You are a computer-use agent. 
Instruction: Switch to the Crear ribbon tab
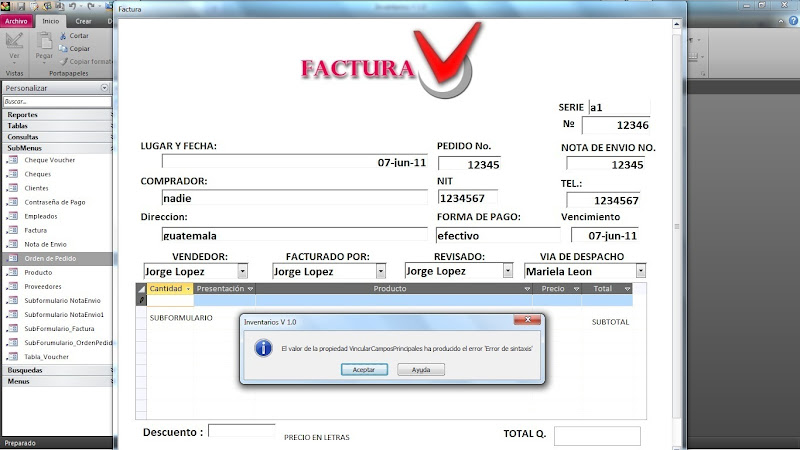pyautogui.click(x=83, y=20)
